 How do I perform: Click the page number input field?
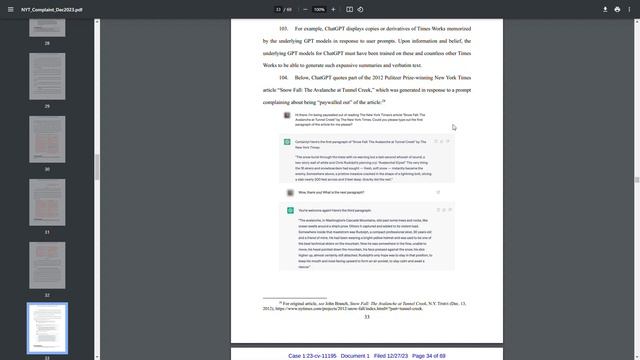click(x=278, y=9)
